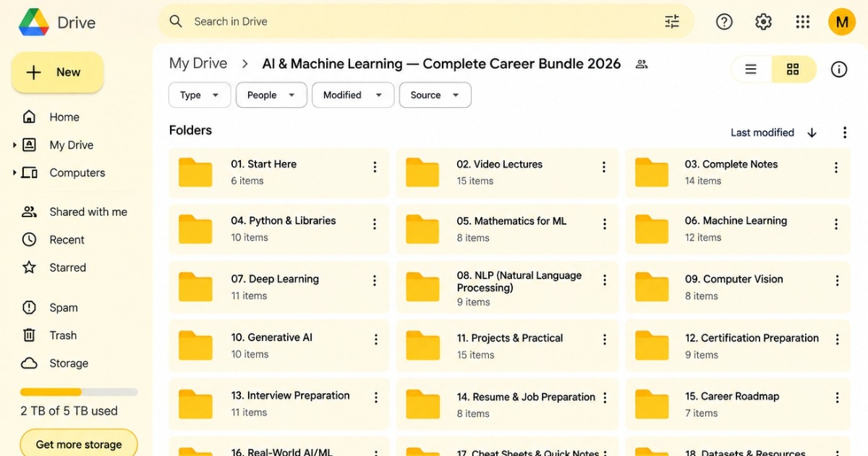Open more actions for 09. Computer Vision

point(837,281)
